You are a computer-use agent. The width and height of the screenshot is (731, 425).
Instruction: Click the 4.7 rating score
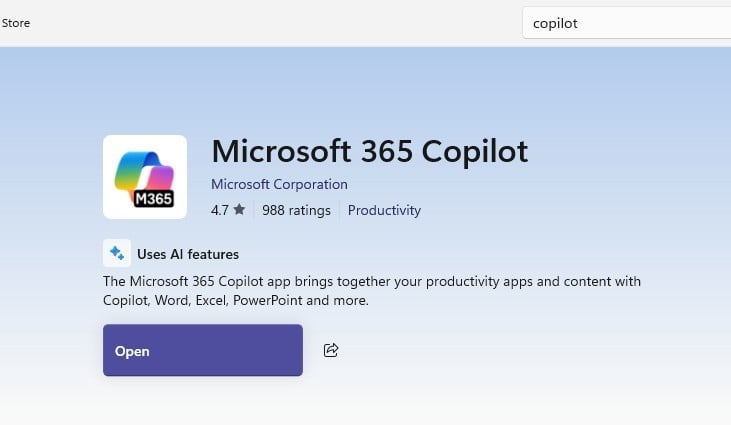(220, 210)
